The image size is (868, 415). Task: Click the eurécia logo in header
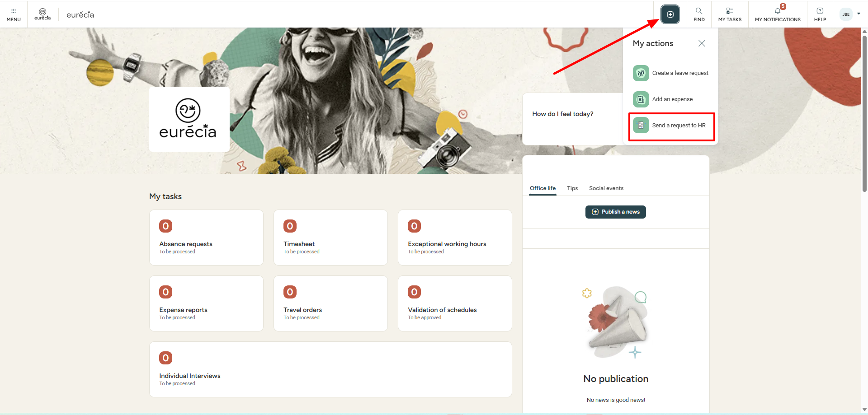point(42,14)
